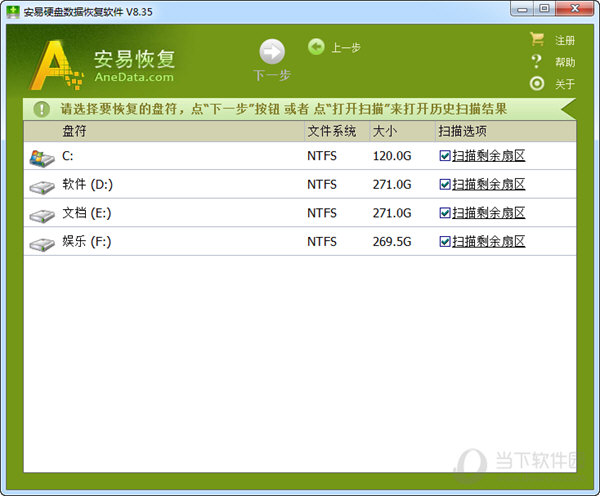Open the 关于 link

pos(565,84)
